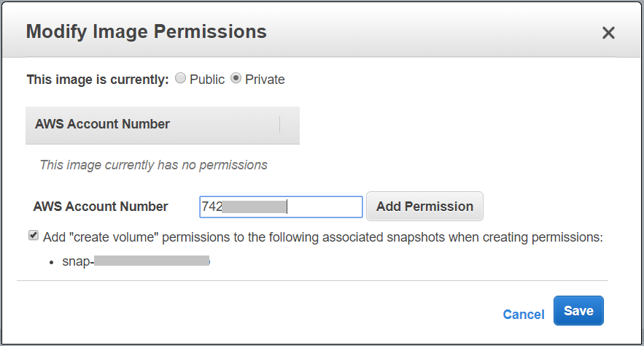Save the image permissions

pyautogui.click(x=578, y=311)
